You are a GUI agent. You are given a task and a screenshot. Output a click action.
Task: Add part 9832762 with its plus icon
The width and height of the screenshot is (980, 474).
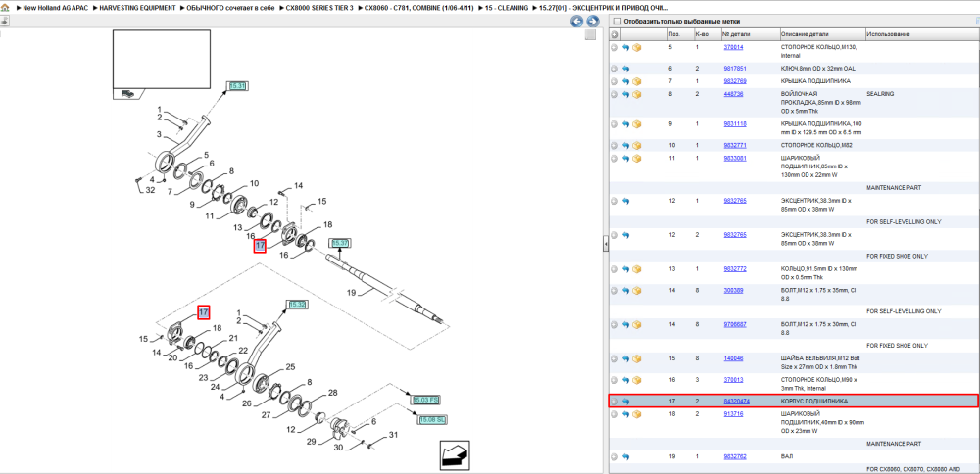(x=615, y=457)
